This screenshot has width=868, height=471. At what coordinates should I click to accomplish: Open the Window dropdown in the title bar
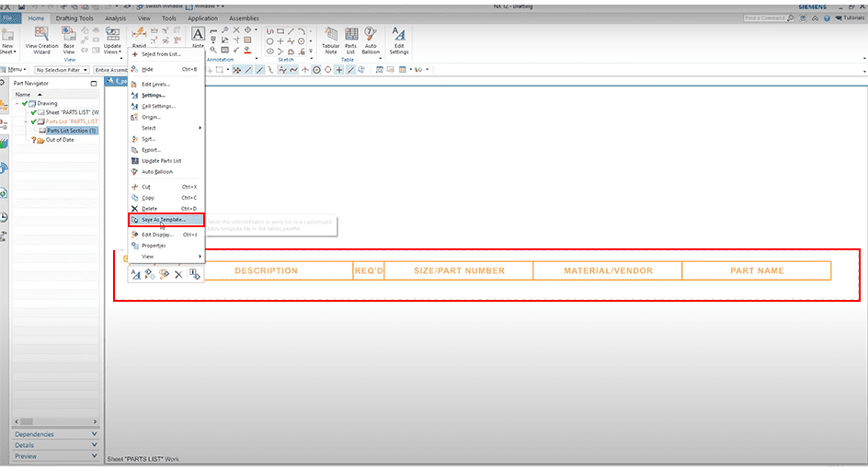tap(205, 6)
